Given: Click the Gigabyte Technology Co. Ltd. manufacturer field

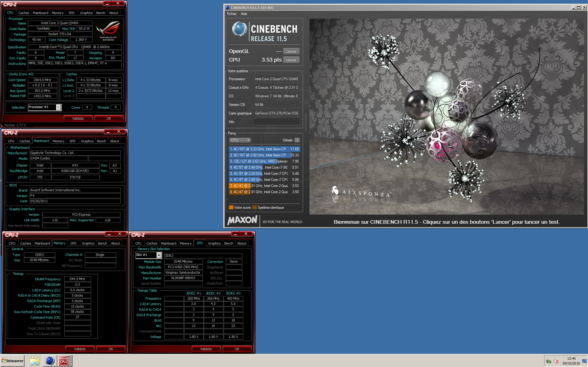Looking at the screenshot, I should coord(75,153).
